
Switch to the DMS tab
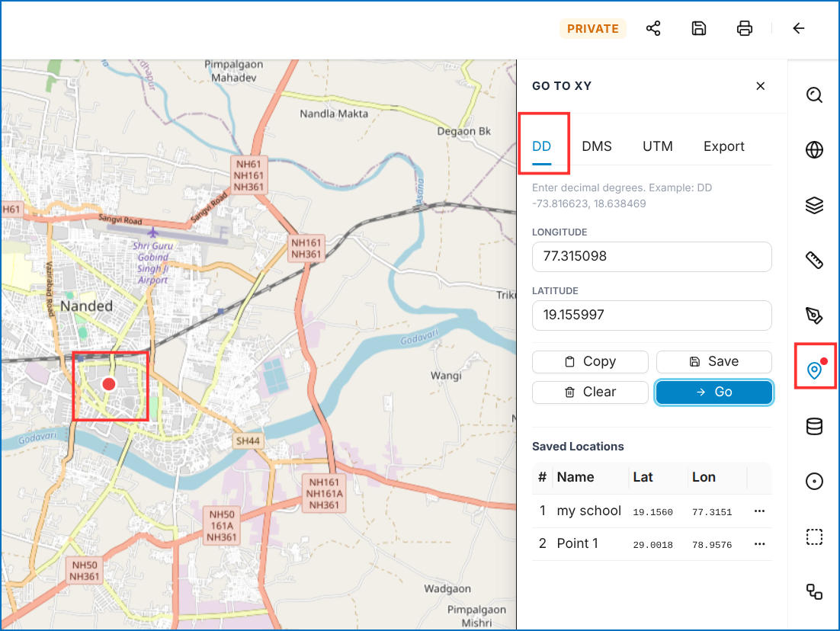click(597, 146)
